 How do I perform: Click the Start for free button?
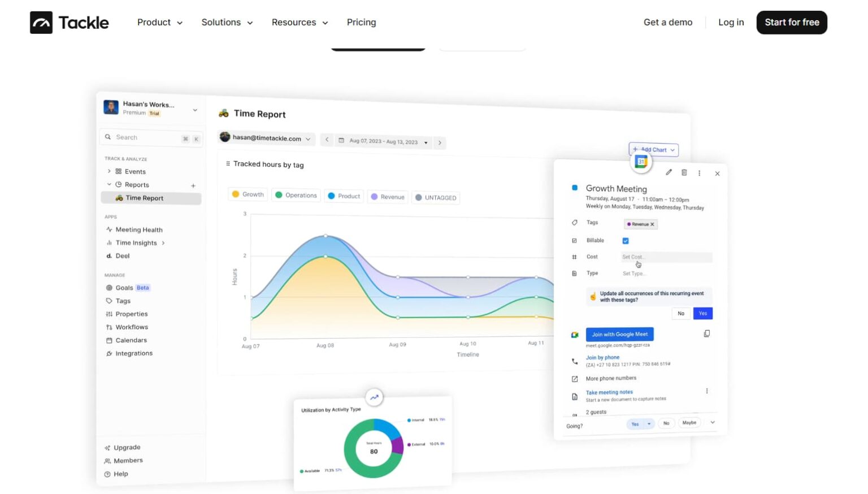792,22
